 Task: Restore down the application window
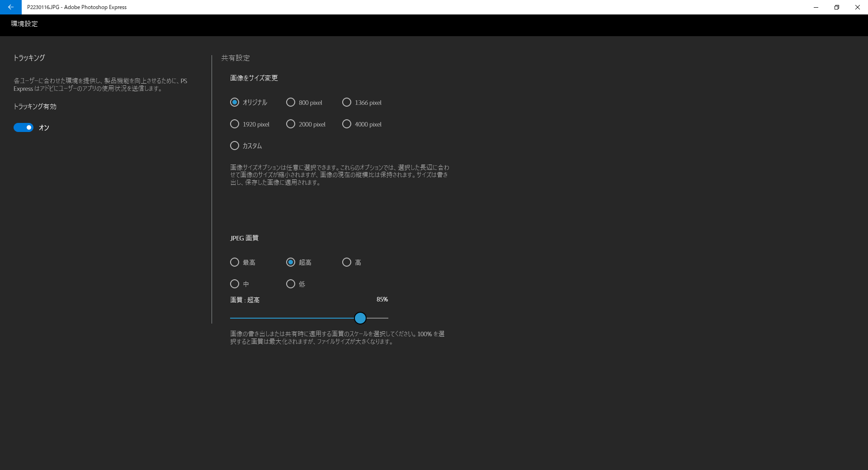[x=837, y=7]
